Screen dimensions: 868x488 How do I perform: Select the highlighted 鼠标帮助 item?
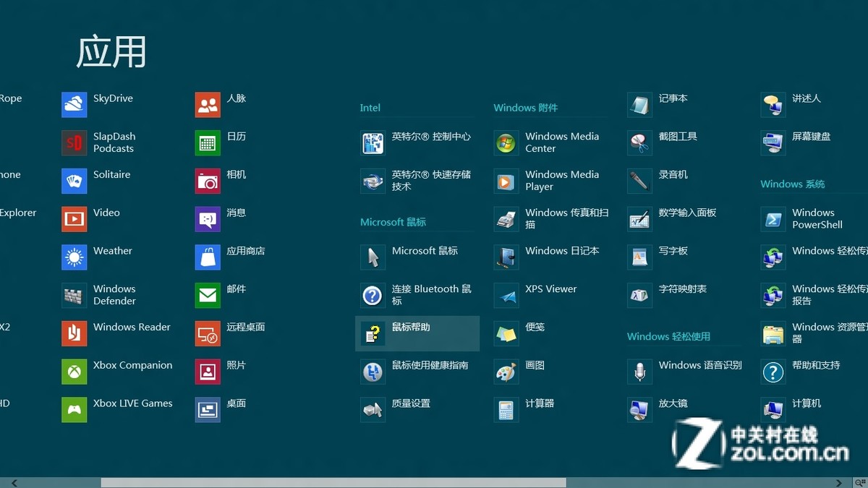[x=417, y=333]
